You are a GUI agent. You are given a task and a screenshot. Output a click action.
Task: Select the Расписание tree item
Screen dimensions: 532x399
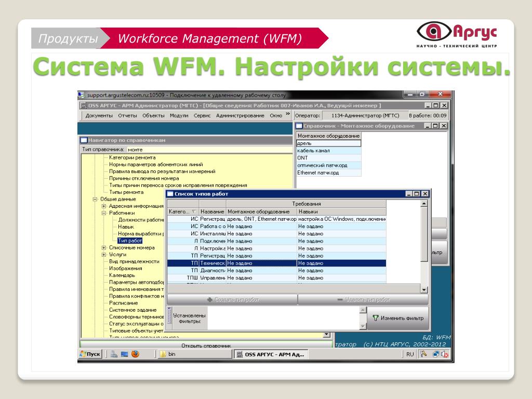pyautogui.click(x=123, y=303)
